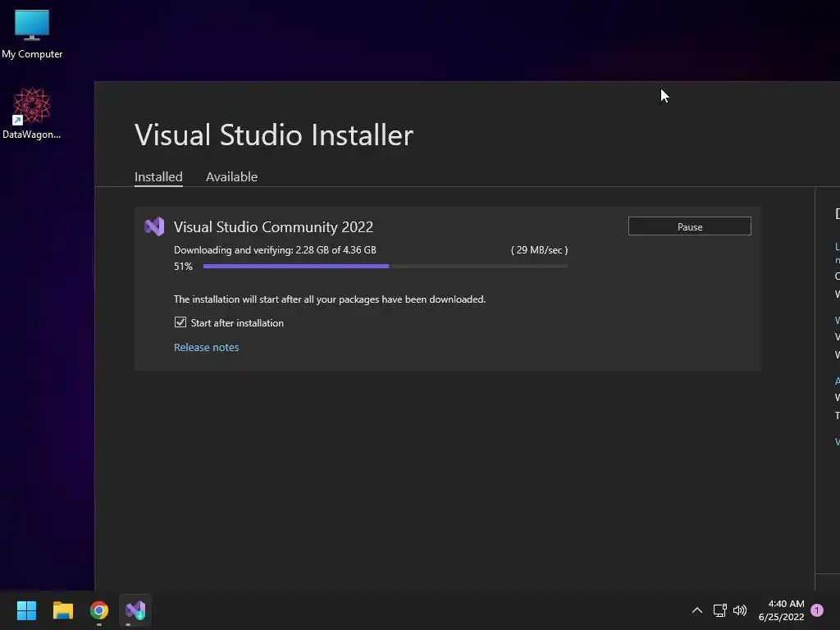Select Visual Studio Installer taskbar icon
The height and width of the screenshot is (630, 840).
point(135,610)
